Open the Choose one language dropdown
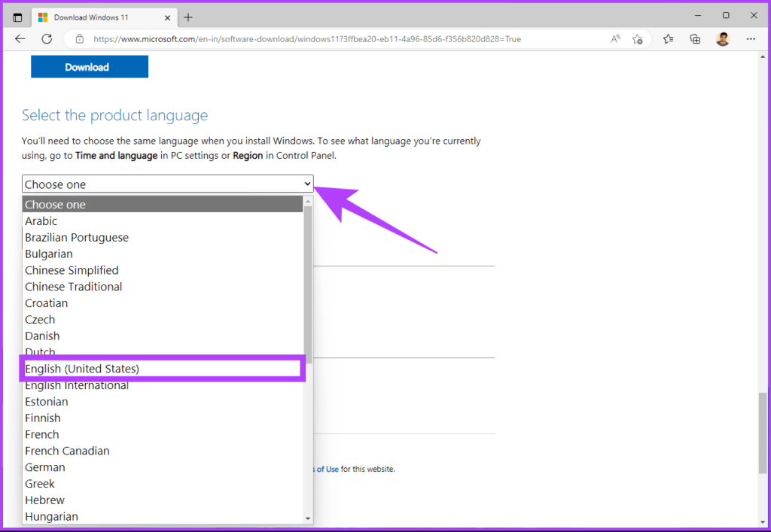The image size is (771, 532). [x=168, y=184]
